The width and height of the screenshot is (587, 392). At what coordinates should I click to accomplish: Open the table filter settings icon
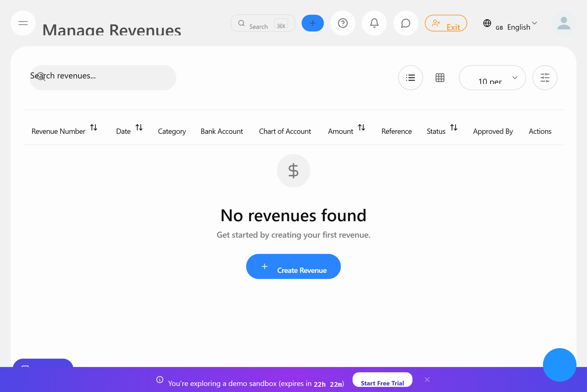[x=545, y=78]
